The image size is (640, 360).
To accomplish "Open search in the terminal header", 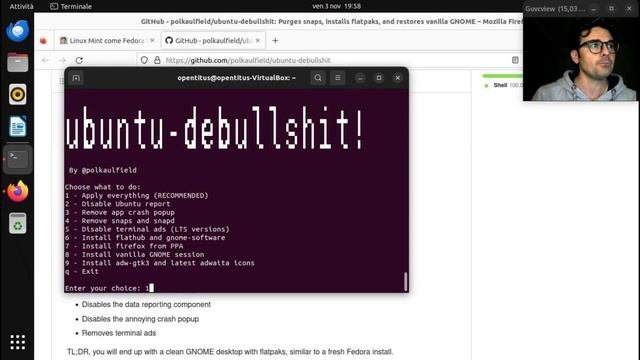I will coord(318,78).
